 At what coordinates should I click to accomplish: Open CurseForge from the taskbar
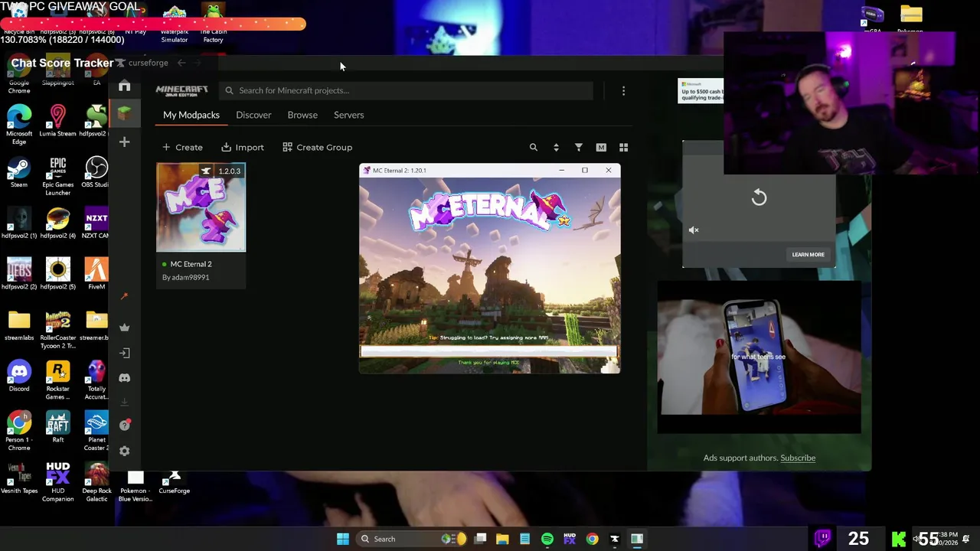point(614,539)
